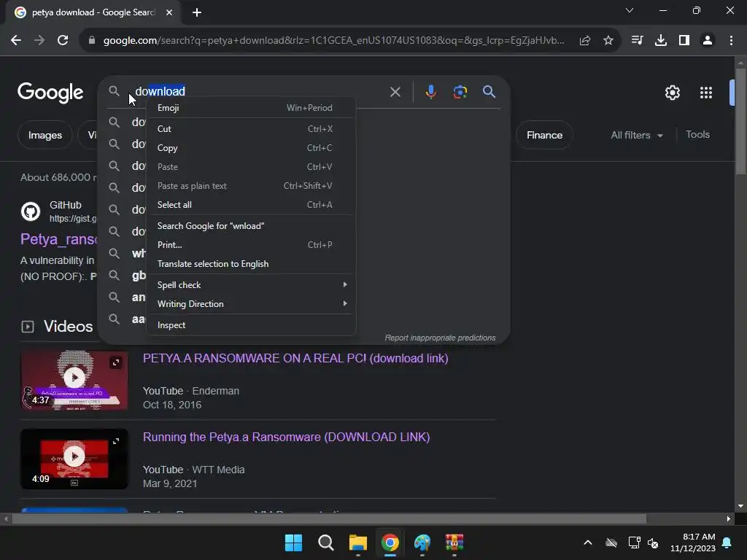
Task: Open the Images search filter
Action: 44,135
